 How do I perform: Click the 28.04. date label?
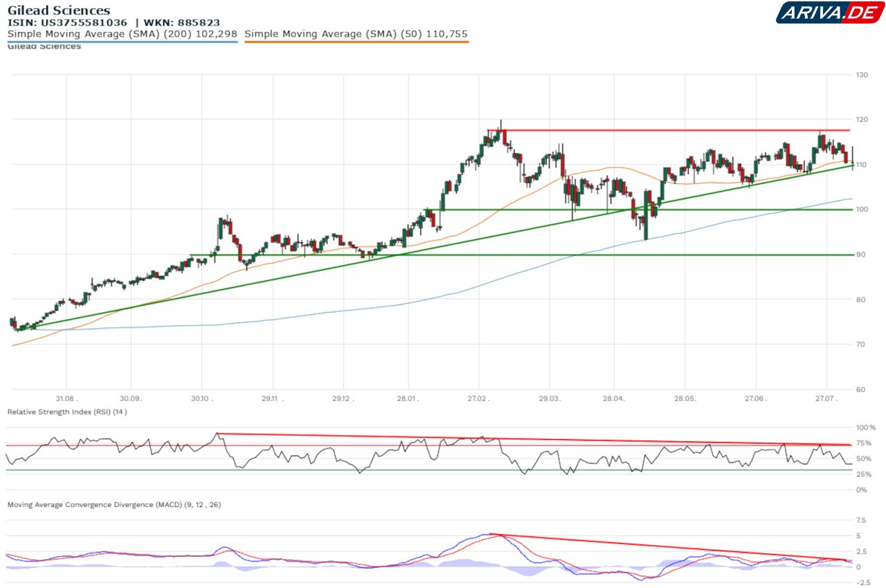(x=614, y=398)
